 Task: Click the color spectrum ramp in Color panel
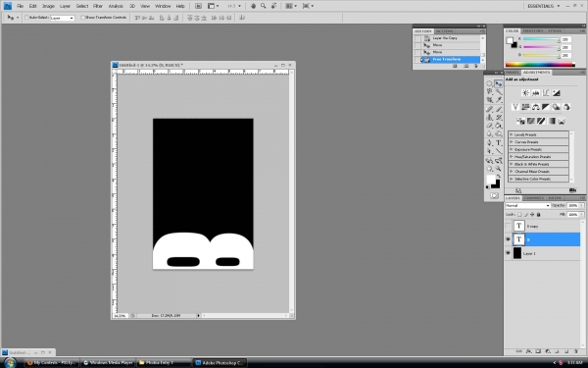[540, 65]
